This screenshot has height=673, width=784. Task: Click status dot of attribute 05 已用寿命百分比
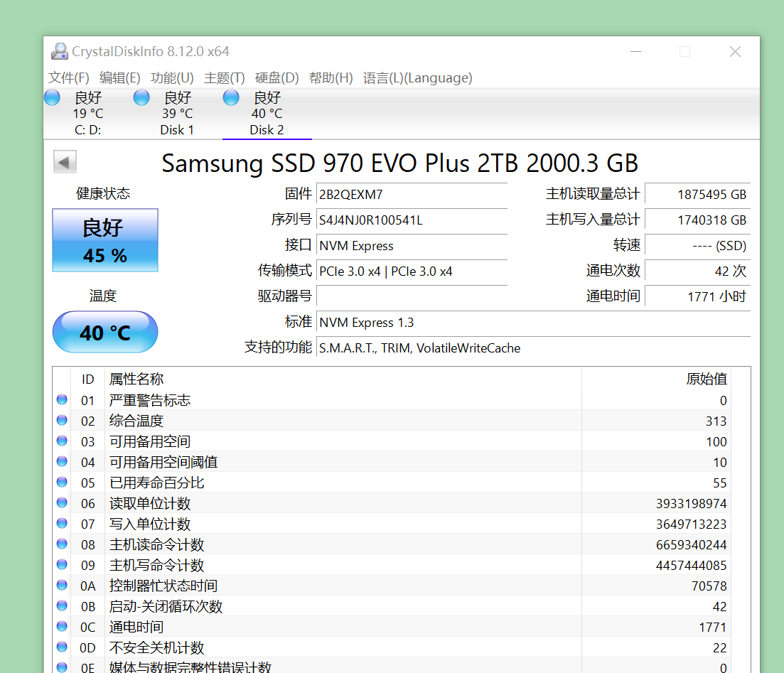pyautogui.click(x=62, y=482)
